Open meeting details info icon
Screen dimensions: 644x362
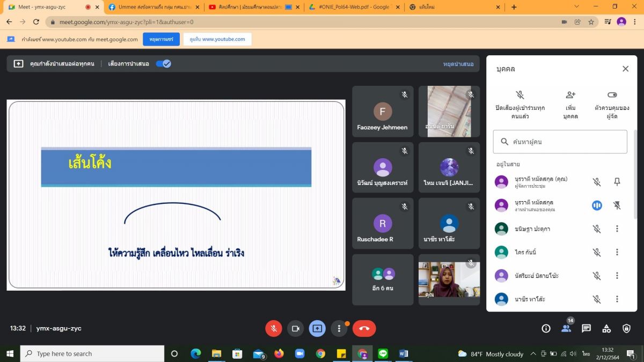(546, 328)
